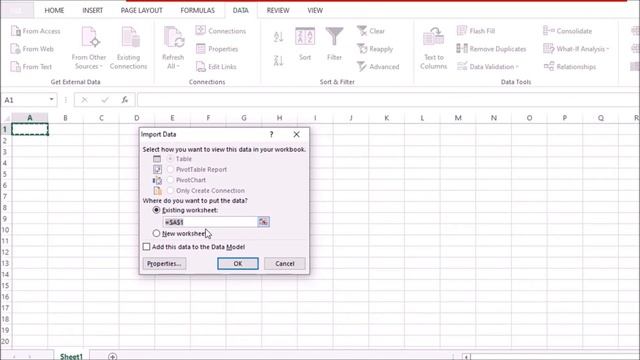
Task: Switch to the VIEW tab
Action: (x=315, y=11)
